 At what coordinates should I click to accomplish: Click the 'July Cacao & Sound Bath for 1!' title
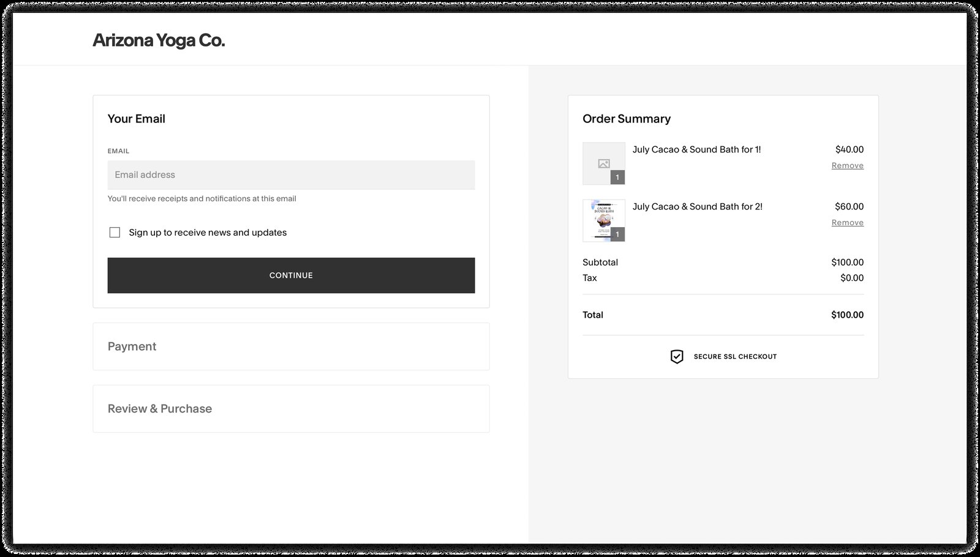point(696,149)
